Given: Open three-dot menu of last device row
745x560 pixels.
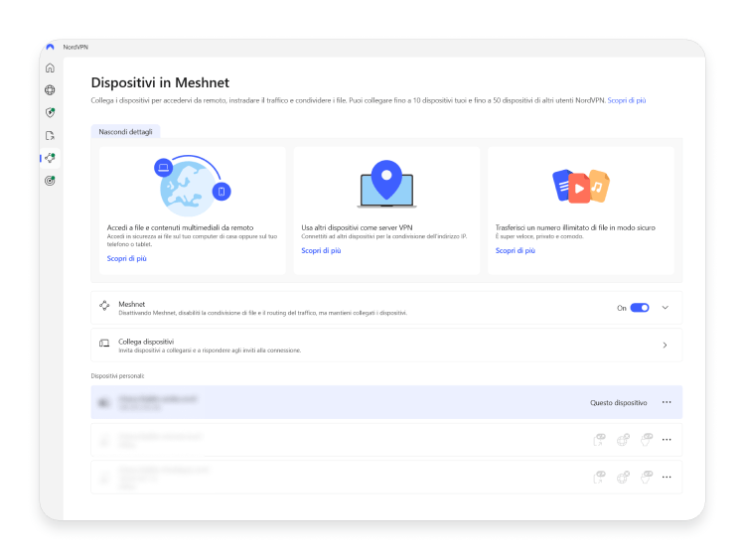Looking at the screenshot, I should point(667,476).
